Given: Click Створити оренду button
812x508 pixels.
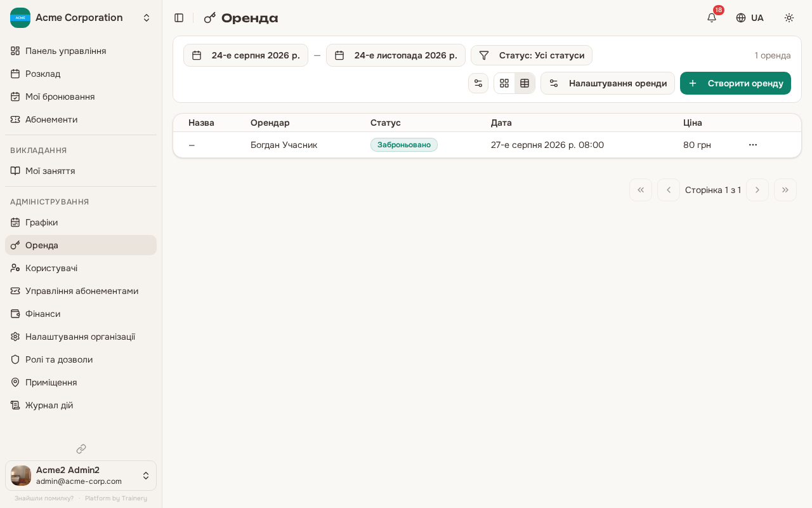Looking at the screenshot, I should [x=735, y=83].
